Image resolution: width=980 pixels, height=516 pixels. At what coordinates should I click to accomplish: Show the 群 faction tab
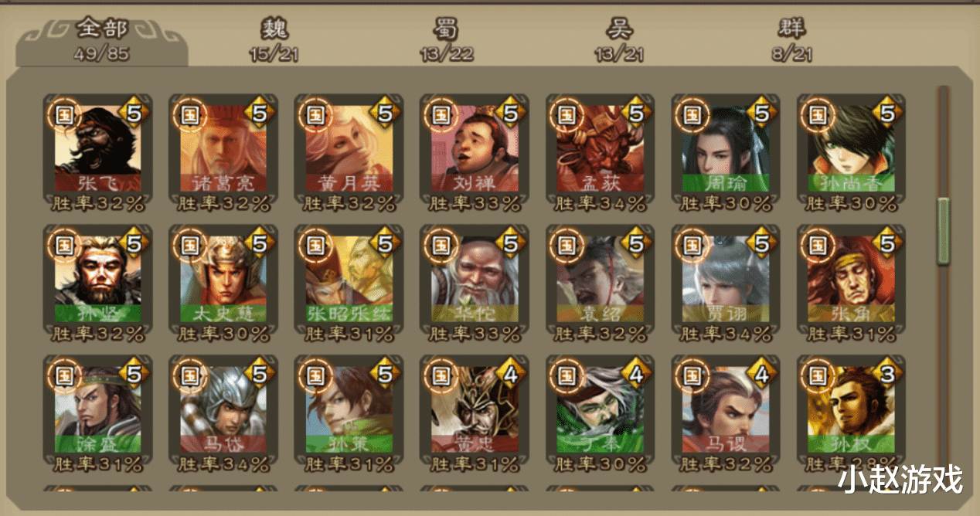(x=792, y=40)
